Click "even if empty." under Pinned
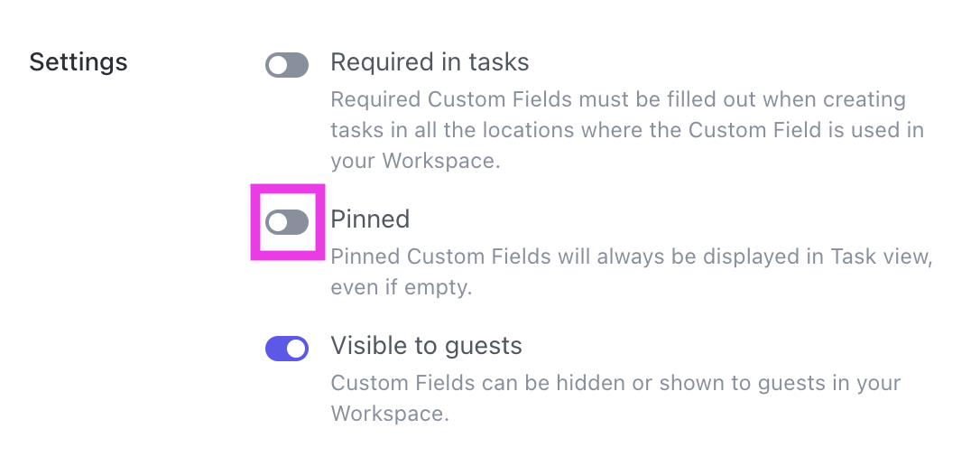 402,288
